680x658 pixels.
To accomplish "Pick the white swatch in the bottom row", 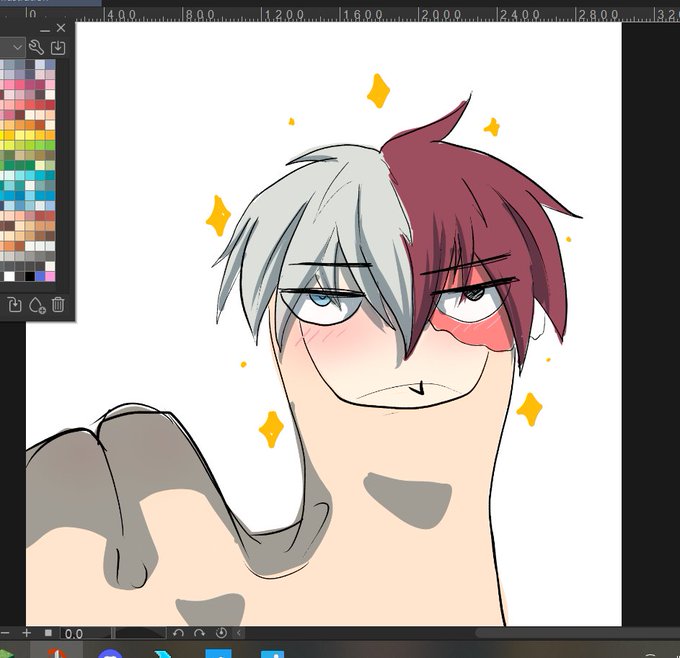I will 9,276.
